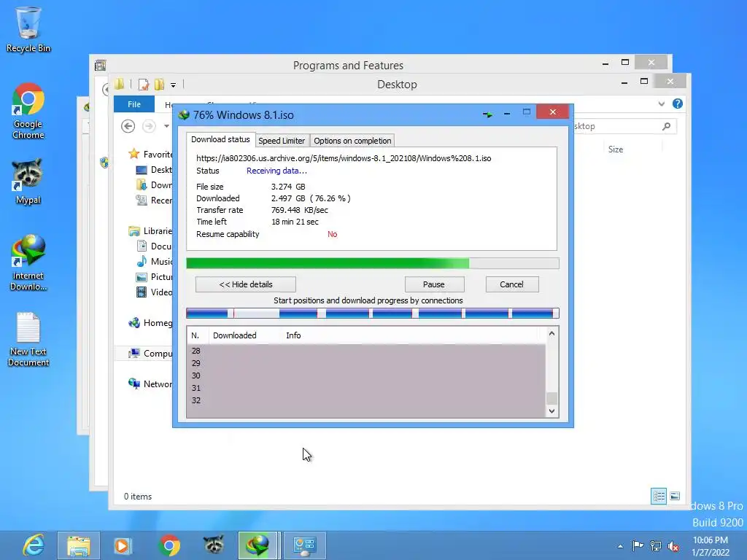The width and height of the screenshot is (747, 560).
Task: Open the Mypal raccoon desktop shortcut
Action: [28, 182]
